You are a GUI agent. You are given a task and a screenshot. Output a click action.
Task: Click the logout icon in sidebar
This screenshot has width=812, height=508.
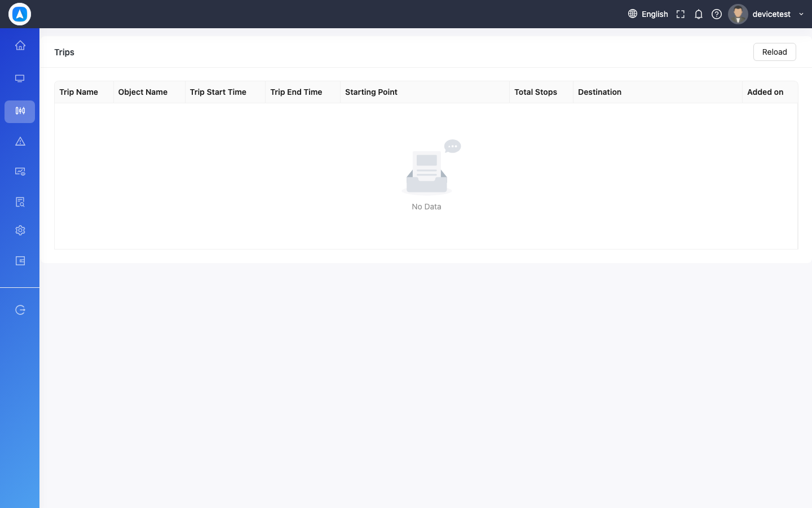point(20,310)
